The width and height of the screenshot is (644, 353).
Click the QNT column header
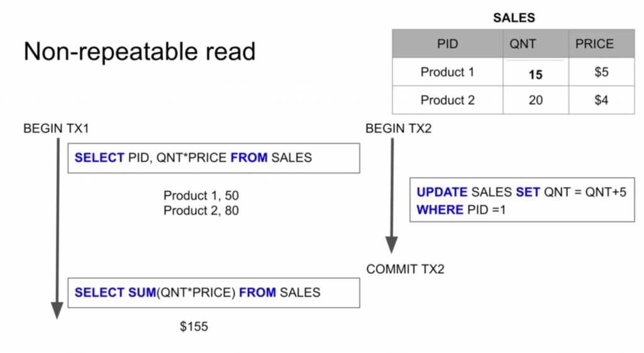point(536,43)
